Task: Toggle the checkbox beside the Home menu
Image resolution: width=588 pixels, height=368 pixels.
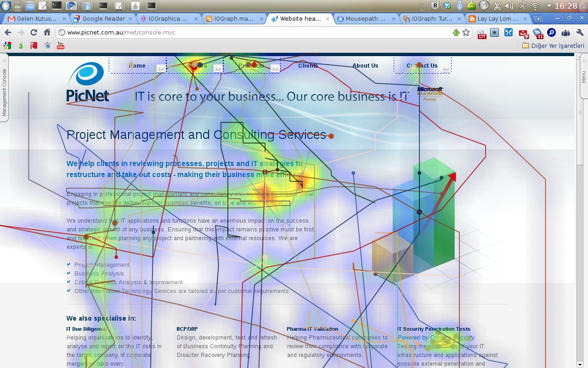Action: pyautogui.click(x=161, y=68)
